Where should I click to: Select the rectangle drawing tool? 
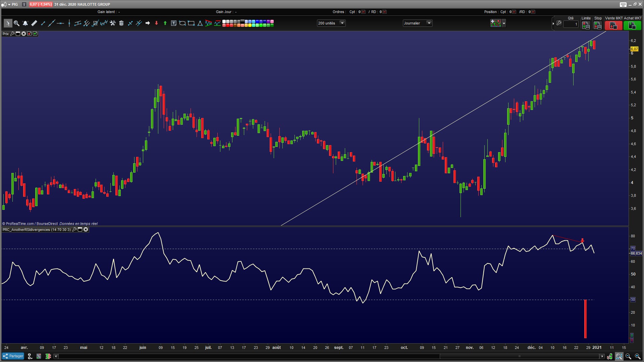pyautogui.click(x=191, y=23)
